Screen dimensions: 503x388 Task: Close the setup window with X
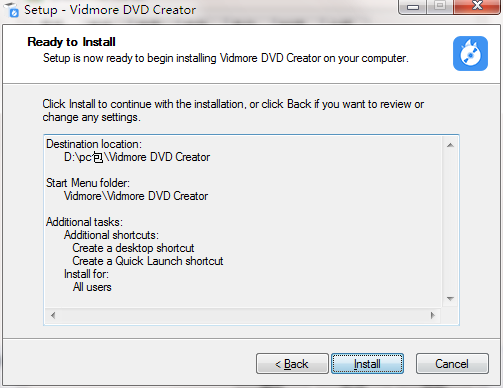click(477, 6)
